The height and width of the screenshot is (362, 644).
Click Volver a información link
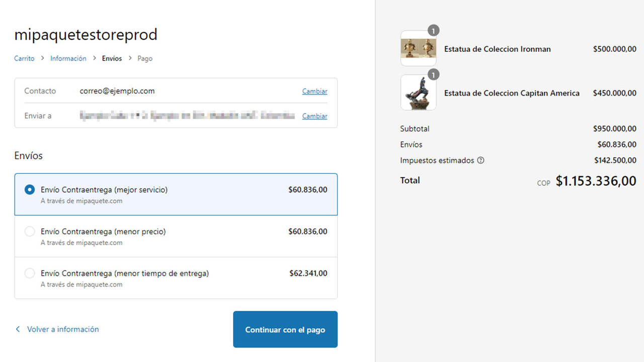[63, 329]
